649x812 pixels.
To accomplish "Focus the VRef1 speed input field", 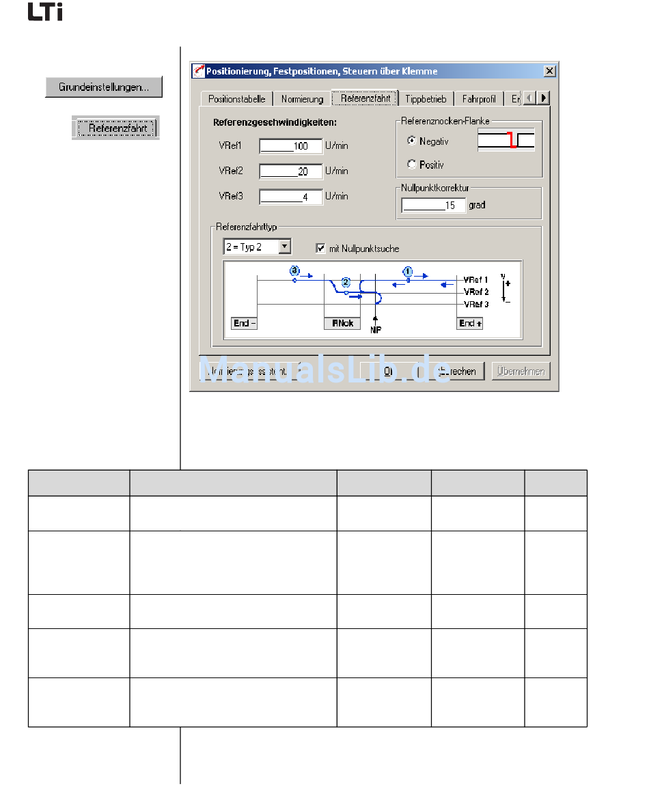I will pyautogui.click(x=291, y=146).
